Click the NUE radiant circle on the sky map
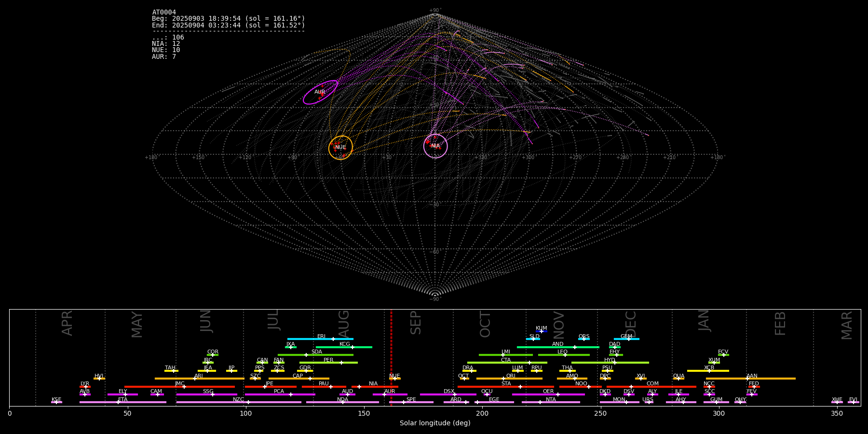Viewport: 868px width, 434px height. click(340, 147)
